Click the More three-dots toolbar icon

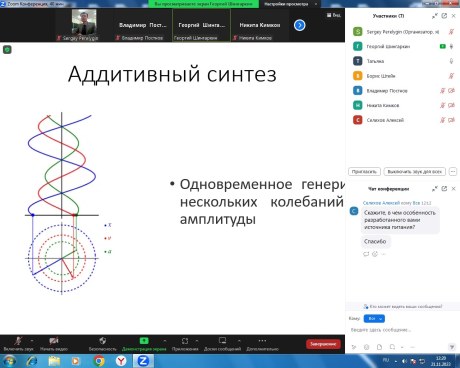coord(262,340)
